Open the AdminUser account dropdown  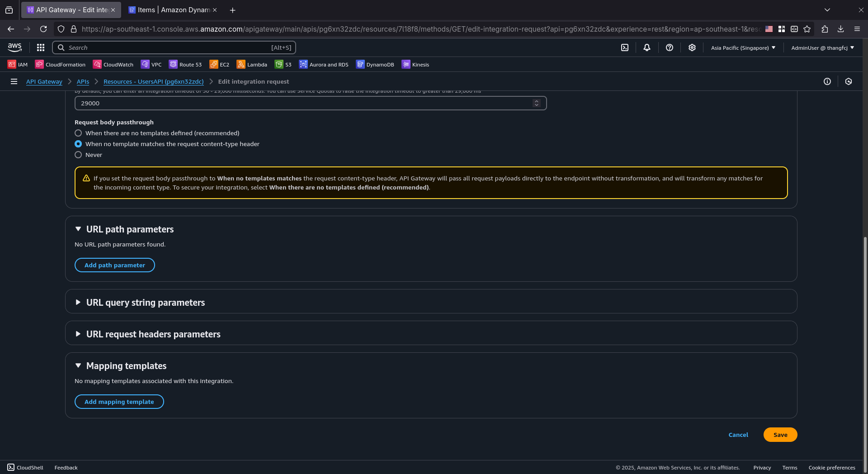point(822,47)
